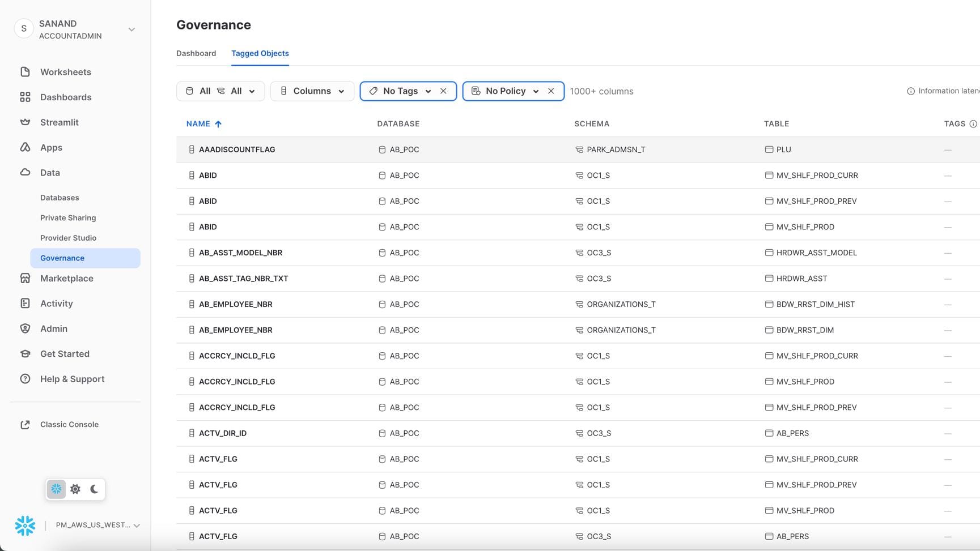
Task: Click the PLU table cell
Action: (x=784, y=150)
